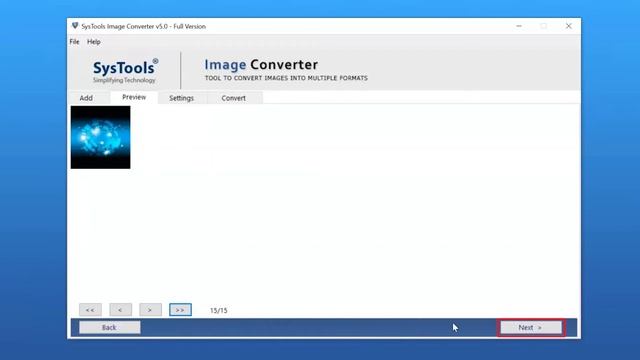Open the Convert tab

(x=233, y=98)
